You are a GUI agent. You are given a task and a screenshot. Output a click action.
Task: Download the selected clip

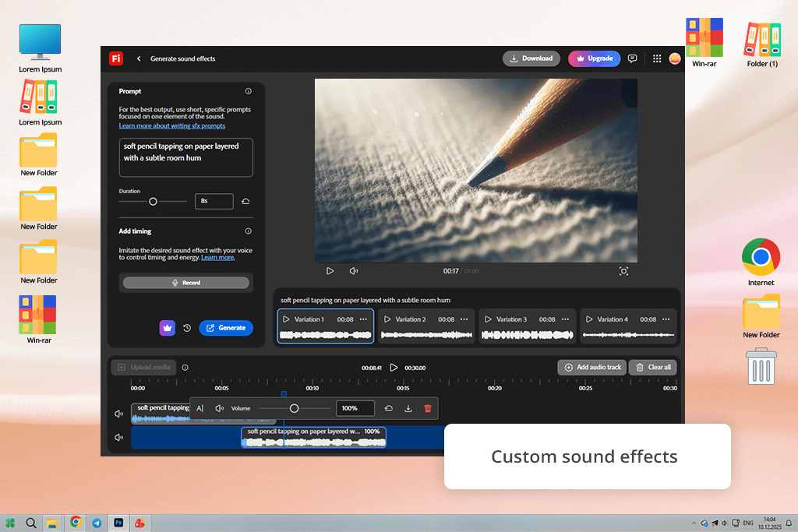pos(408,408)
